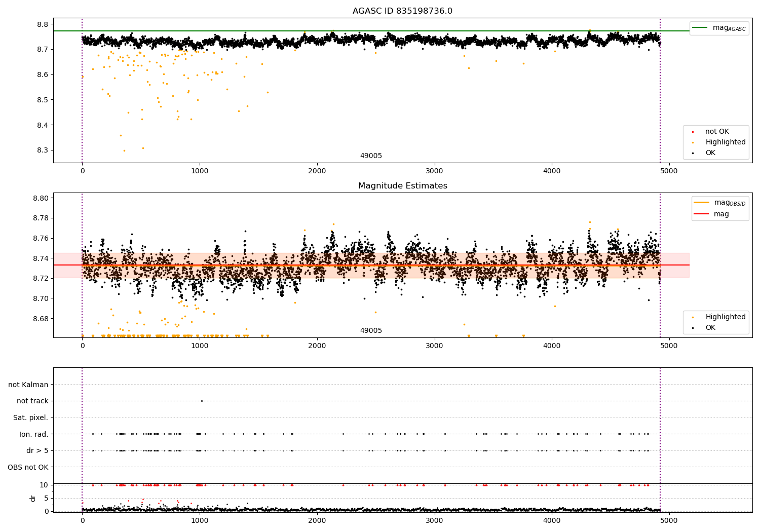Click the 'AGASC ID 835198736.0' plot title
Screen dimensions: 760x532
pyautogui.click(x=403, y=11)
